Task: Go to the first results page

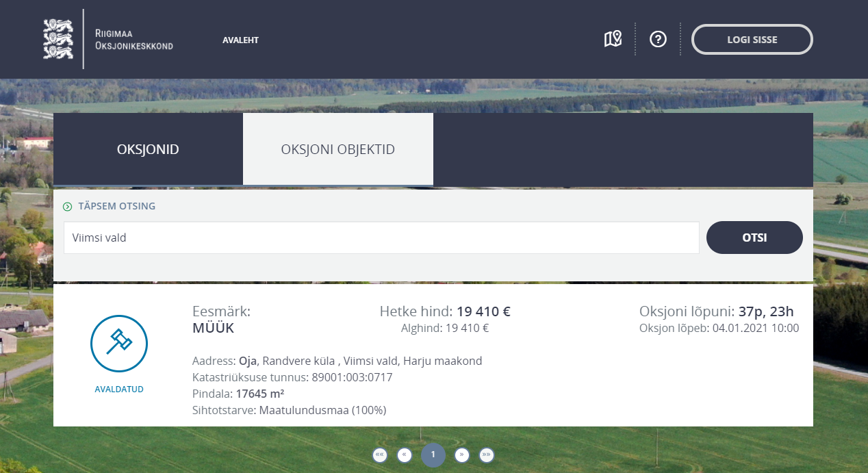Action: point(380,455)
